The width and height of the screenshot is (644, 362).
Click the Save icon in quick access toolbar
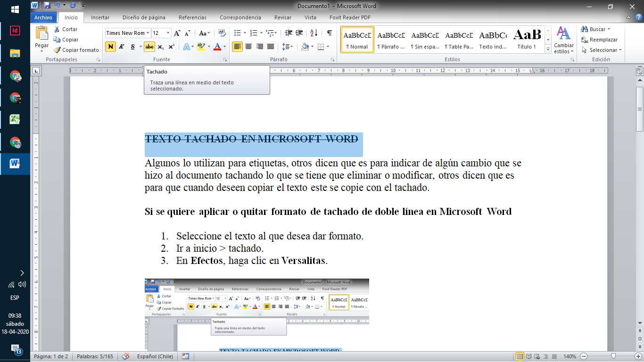[x=47, y=6]
